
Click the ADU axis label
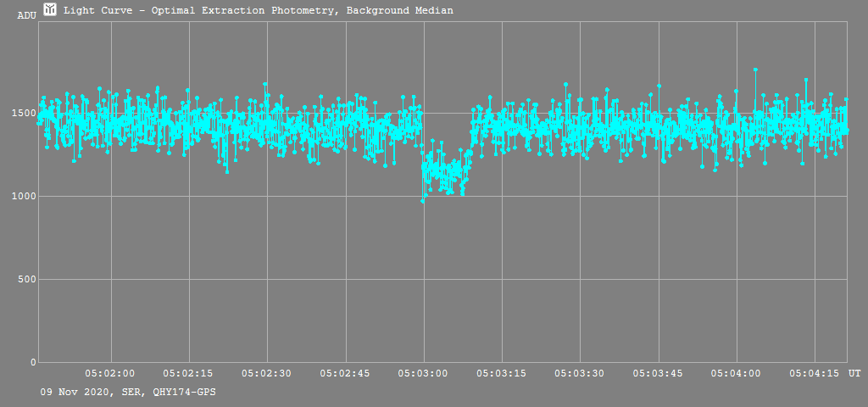(26, 15)
